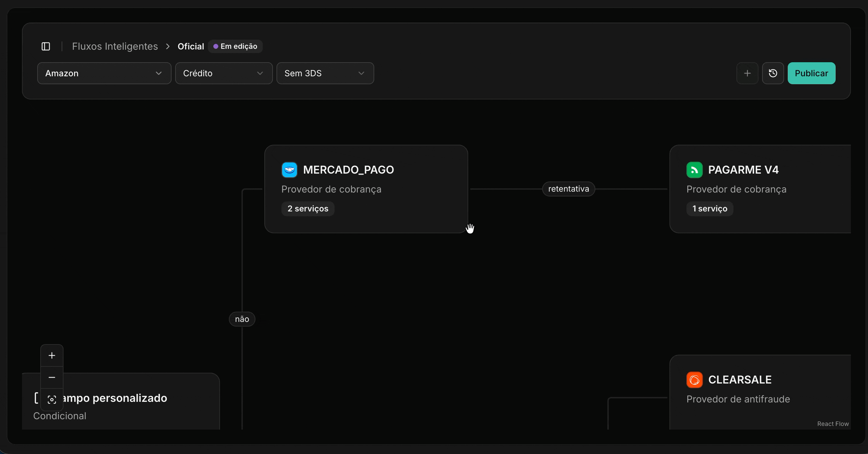Click the Pagarme V4 green logo icon

(694, 170)
